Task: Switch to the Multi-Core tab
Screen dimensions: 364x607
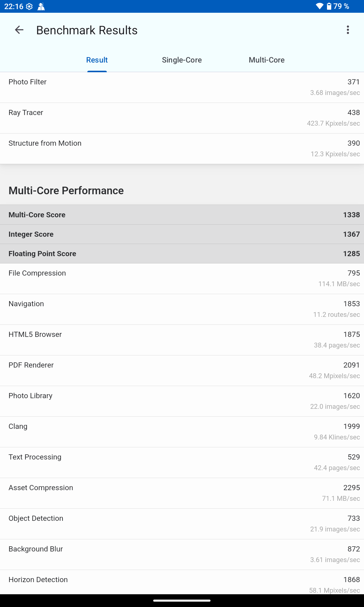Action: coord(267,60)
